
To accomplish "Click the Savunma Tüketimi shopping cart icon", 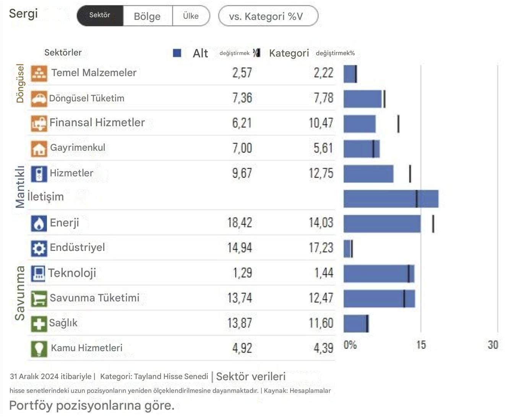I will [39, 299].
